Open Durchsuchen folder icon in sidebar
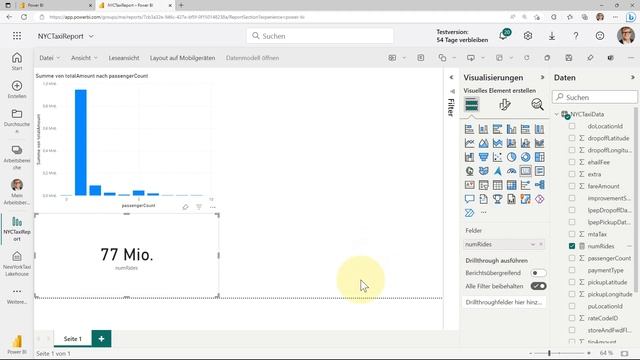Screen dimensions: 640x360 point(17,113)
